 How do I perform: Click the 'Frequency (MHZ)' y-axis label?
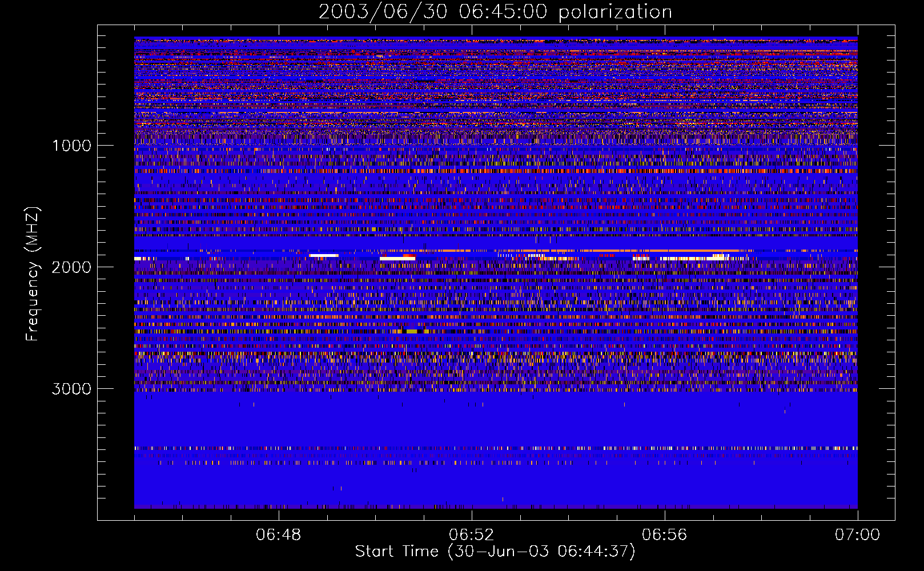coord(33,274)
